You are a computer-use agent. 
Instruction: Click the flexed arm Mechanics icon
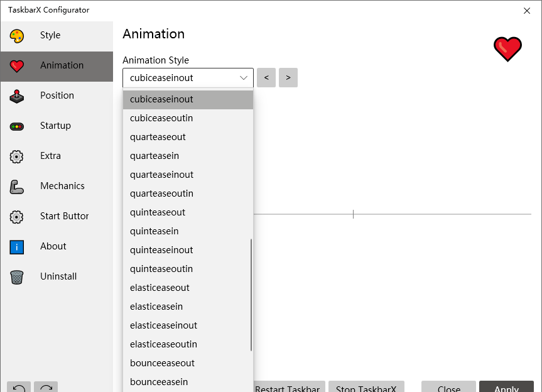pos(16,187)
